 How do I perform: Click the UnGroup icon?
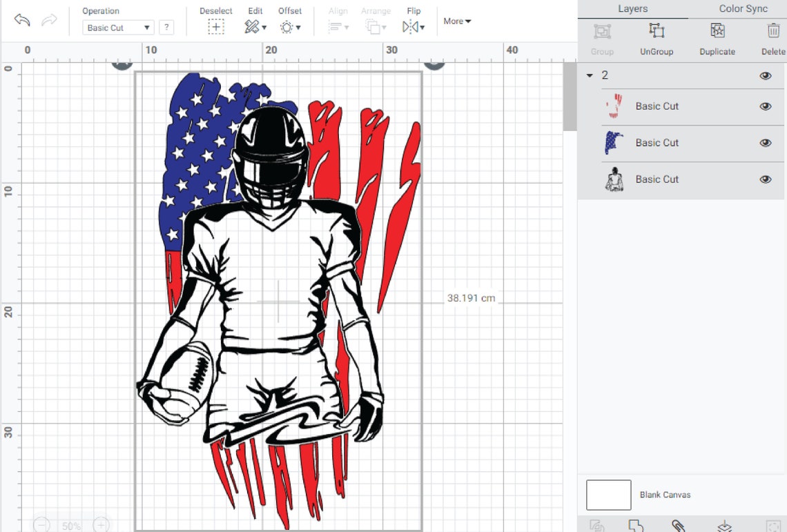click(656, 31)
